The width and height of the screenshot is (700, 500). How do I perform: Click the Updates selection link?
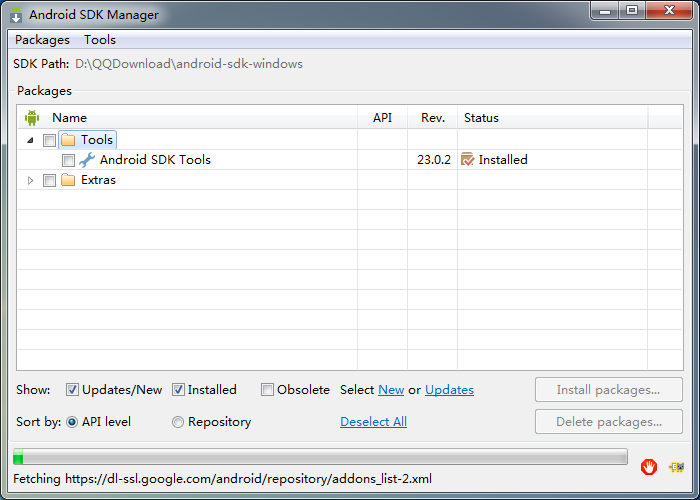point(449,390)
